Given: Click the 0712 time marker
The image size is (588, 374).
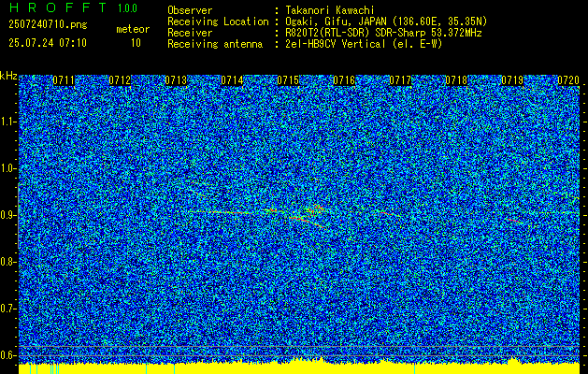Looking at the screenshot, I should pos(120,80).
